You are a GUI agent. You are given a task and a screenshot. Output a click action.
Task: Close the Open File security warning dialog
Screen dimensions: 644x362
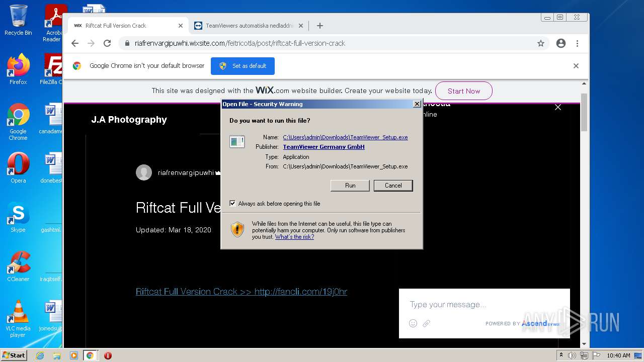417,104
